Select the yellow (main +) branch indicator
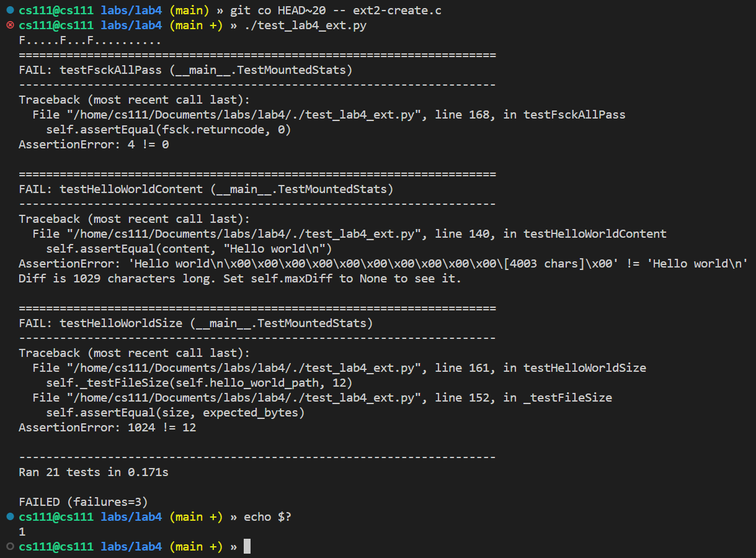 click(196, 25)
